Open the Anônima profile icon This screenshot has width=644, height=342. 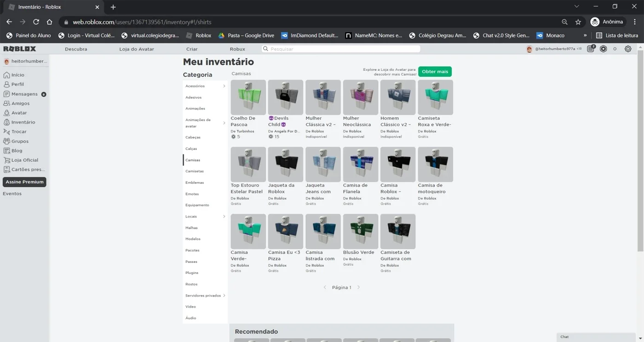(x=595, y=22)
